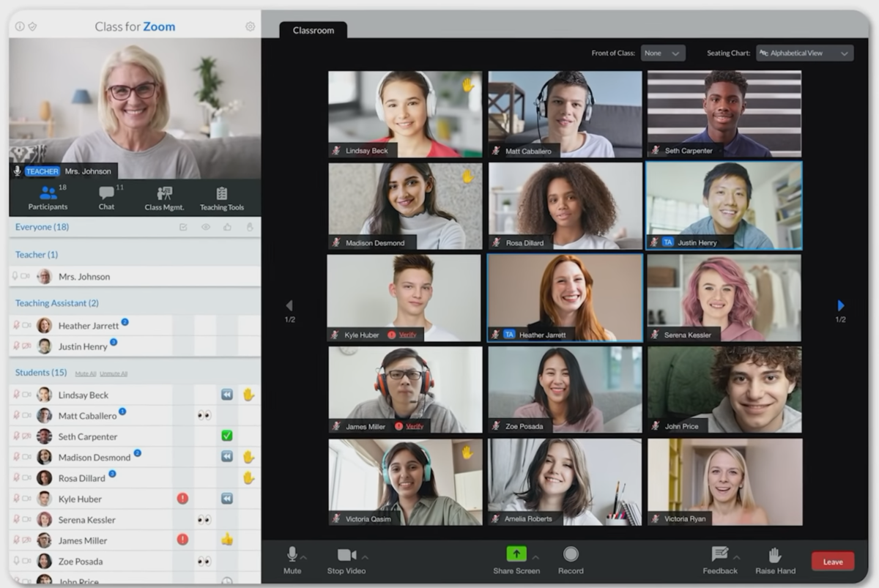The width and height of the screenshot is (879, 588).
Task: Select Kyle Huber row in student list
Action: tap(135, 499)
